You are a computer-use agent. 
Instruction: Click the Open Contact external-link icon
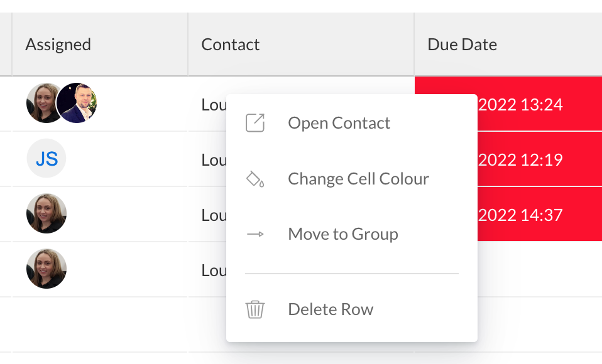pos(254,123)
